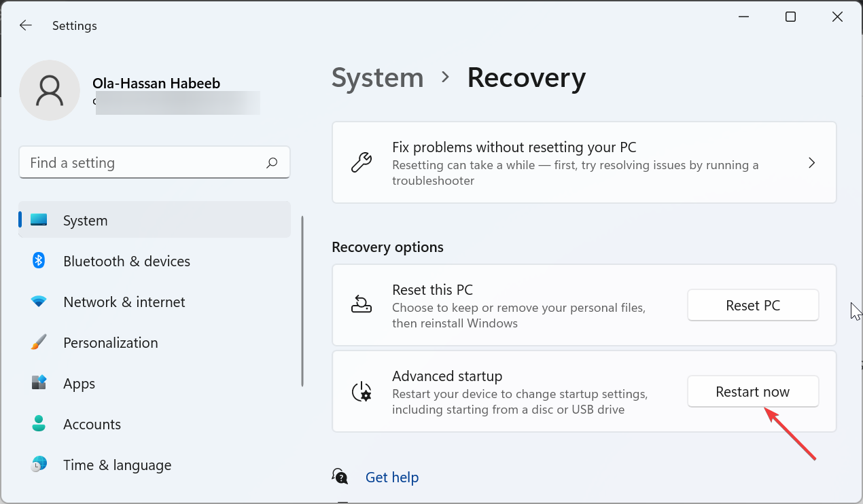Click the Bluetooth icon in sidebar

(39, 261)
